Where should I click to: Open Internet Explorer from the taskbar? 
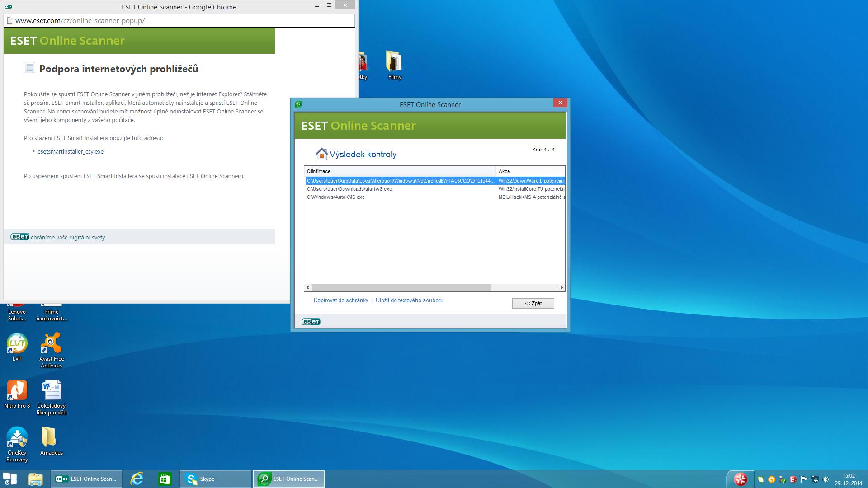click(x=137, y=479)
